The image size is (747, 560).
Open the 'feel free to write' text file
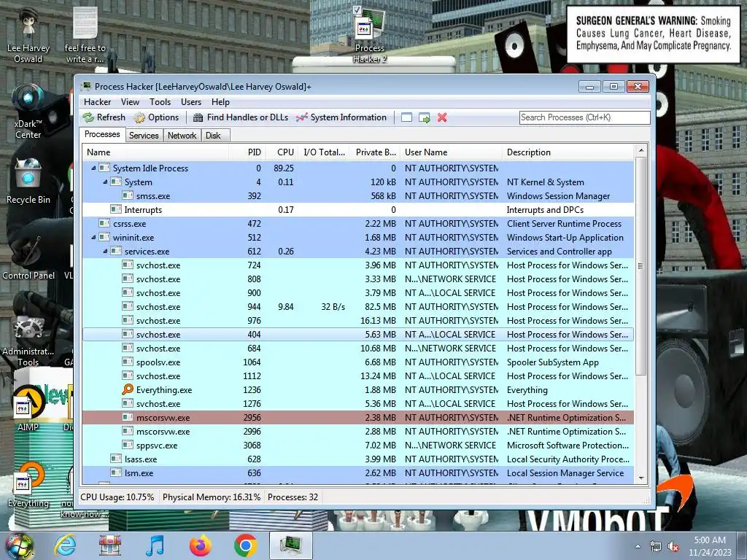pos(85,36)
